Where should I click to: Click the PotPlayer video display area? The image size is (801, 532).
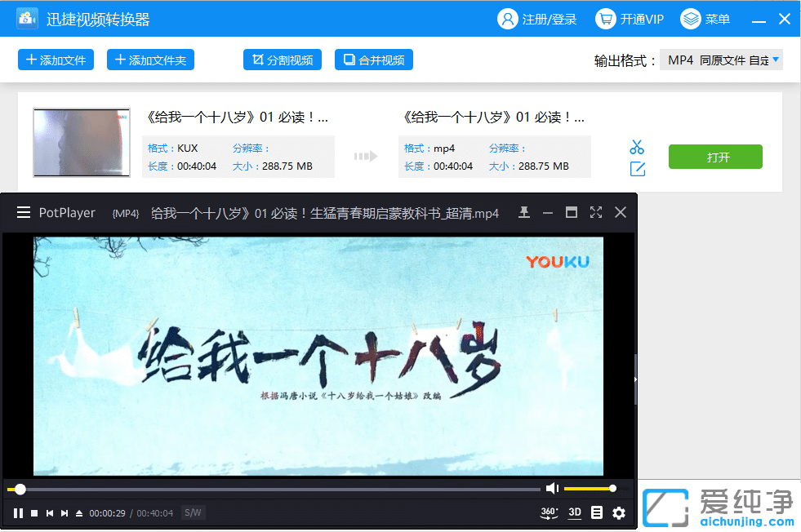[318, 356]
